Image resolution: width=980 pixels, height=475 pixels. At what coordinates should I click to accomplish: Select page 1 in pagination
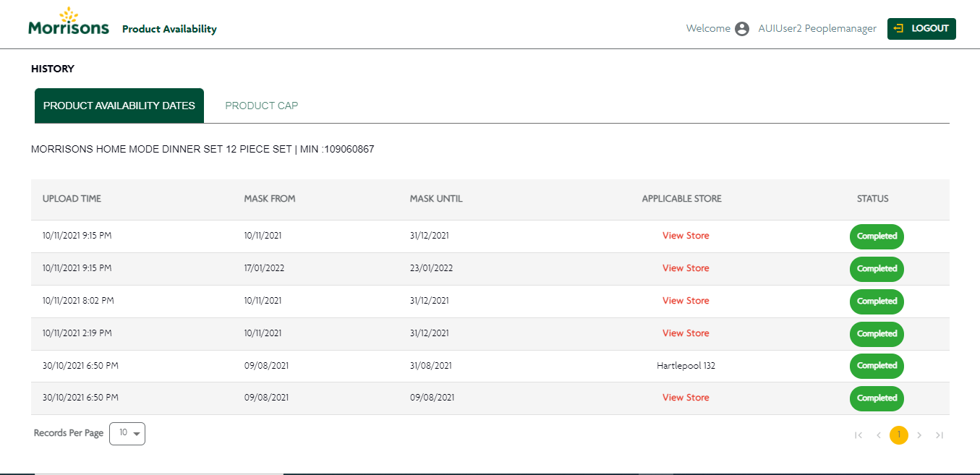[x=899, y=435]
